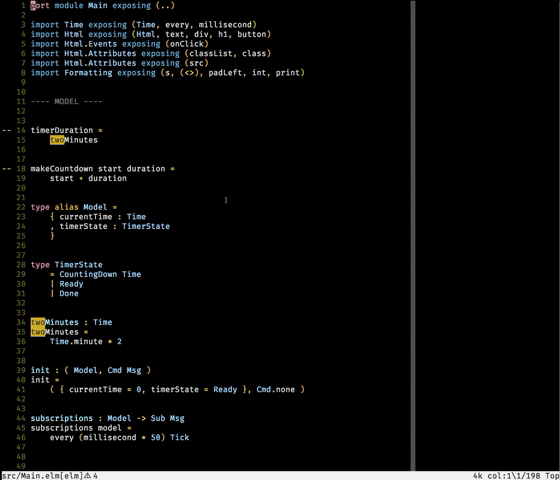Click the gutter marker beside line 18

(x=7, y=169)
